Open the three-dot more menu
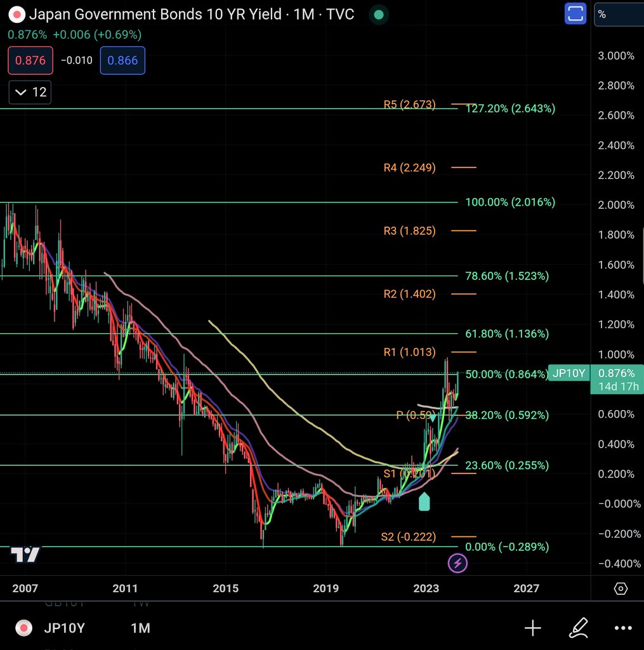Image resolution: width=644 pixels, height=650 pixels. coord(623,628)
